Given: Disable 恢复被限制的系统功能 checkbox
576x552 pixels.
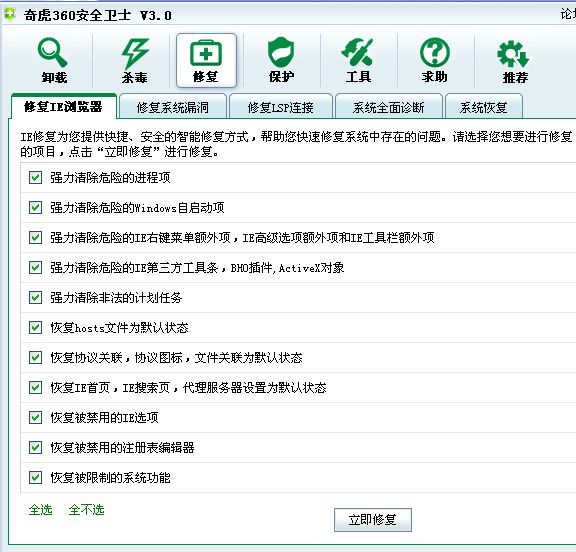Looking at the screenshot, I should (36, 477).
